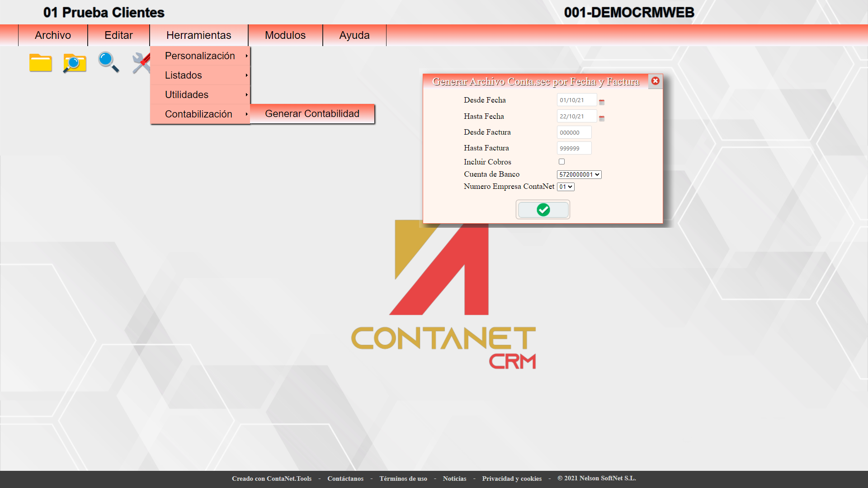Open the Editar menu

118,35
